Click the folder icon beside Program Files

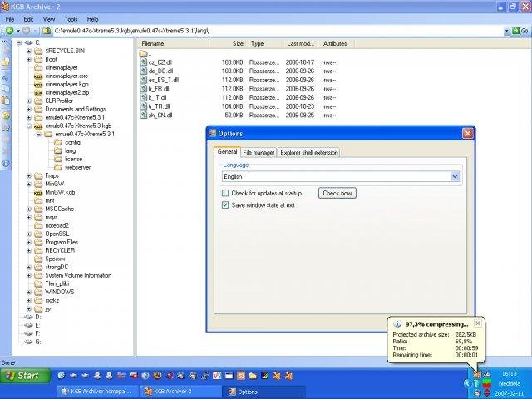click(38, 242)
